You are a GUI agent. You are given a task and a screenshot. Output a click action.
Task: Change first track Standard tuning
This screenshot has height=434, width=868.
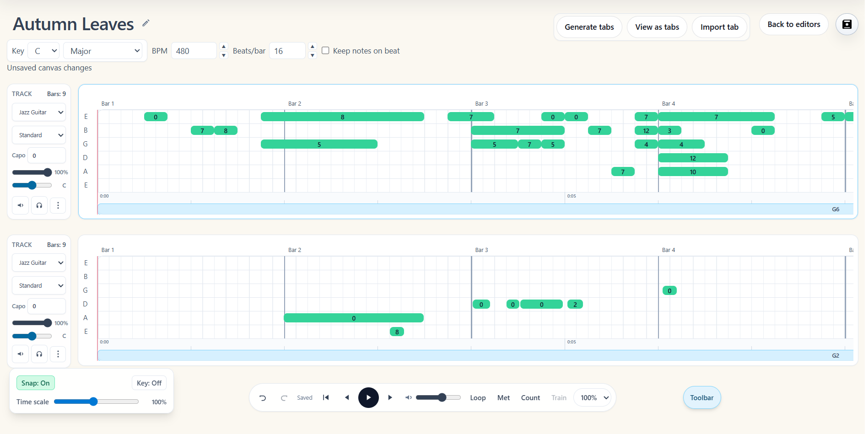coord(39,135)
